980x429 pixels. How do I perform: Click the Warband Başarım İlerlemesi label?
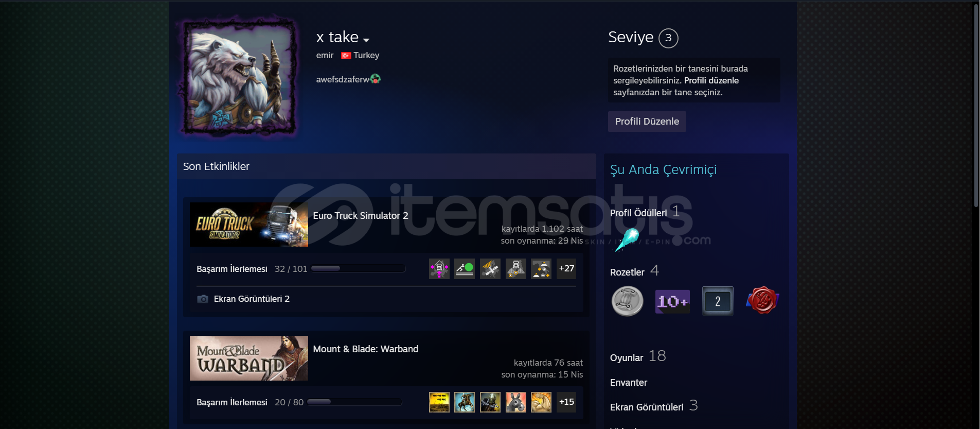point(232,402)
